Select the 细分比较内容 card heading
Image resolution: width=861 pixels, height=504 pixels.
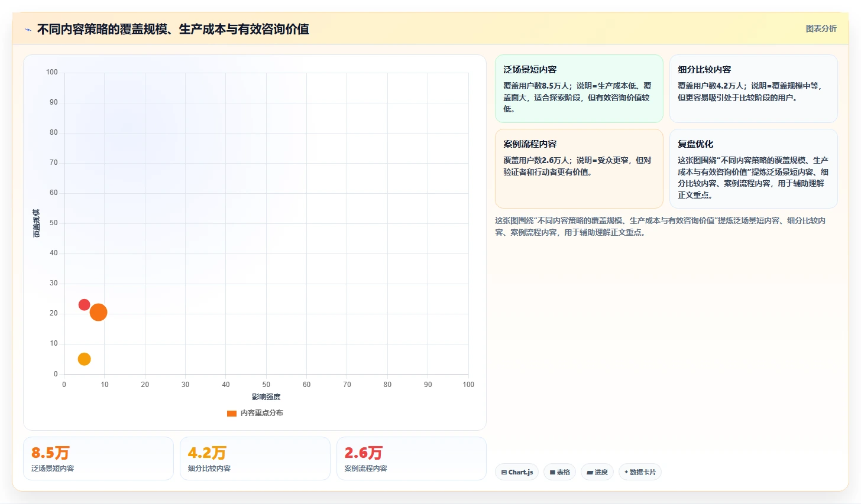pyautogui.click(x=704, y=70)
